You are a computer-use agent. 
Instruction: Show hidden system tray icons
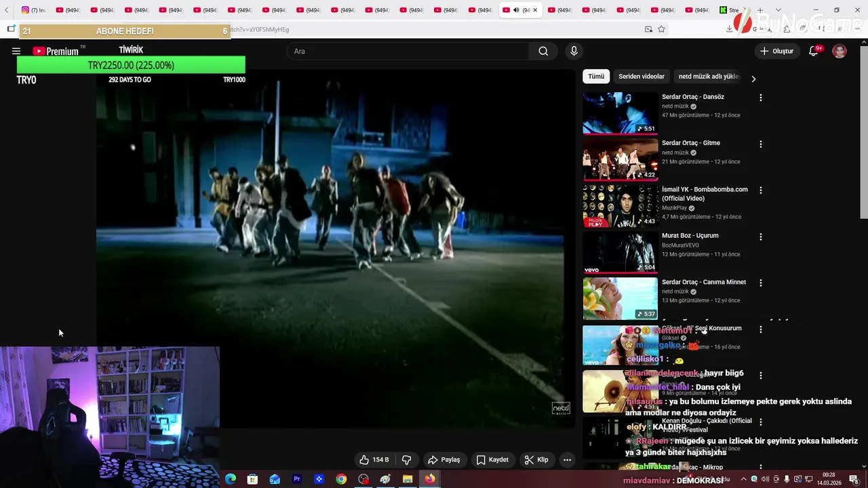pyautogui.click(x=743, y=479)
